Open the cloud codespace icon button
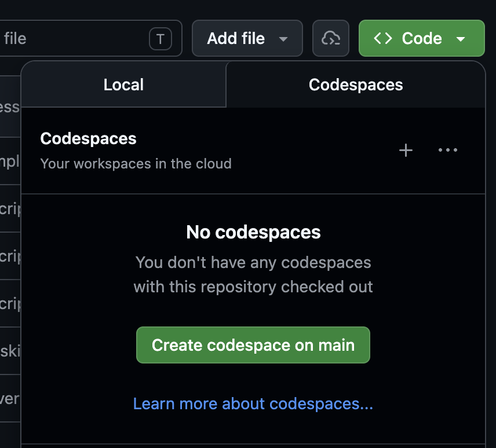The width and height of the screenshot is (496, 448). (330, 38)
